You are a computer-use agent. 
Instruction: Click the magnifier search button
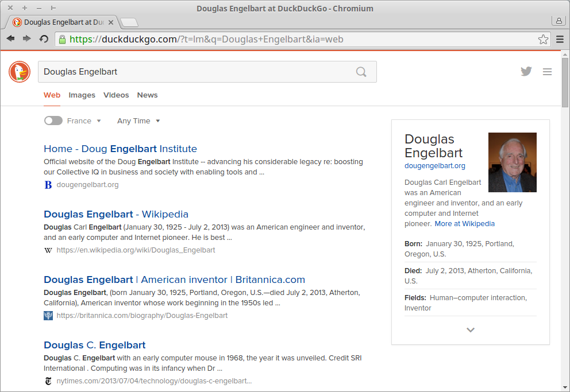coord(361,72)
